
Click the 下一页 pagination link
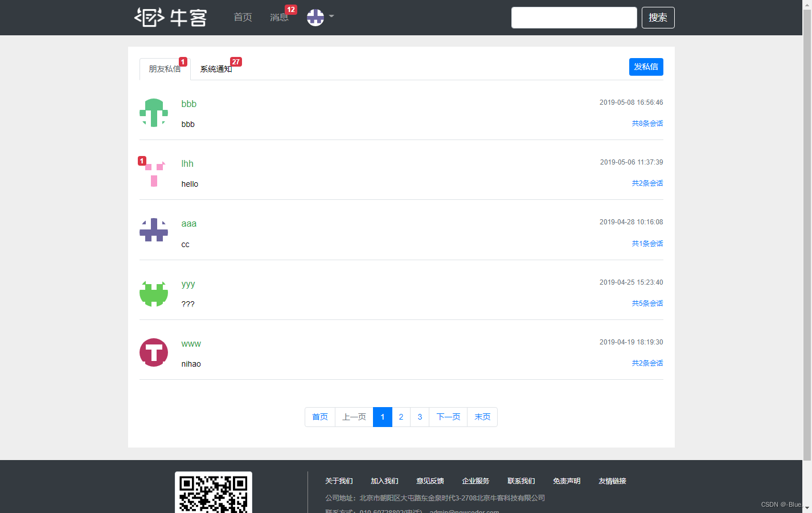coord(448,417)
